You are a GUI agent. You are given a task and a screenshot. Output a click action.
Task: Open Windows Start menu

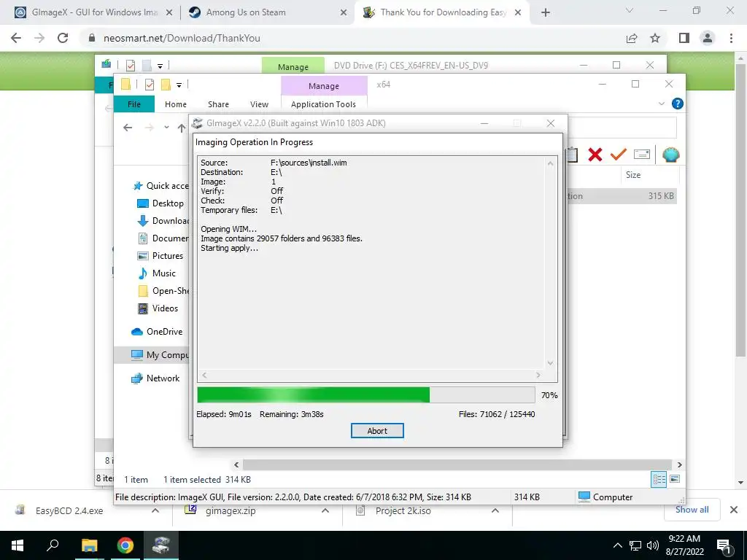18,545
